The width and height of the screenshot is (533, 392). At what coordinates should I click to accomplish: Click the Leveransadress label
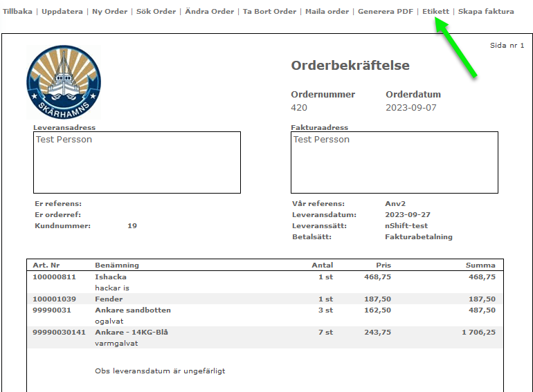coord(64,128)
